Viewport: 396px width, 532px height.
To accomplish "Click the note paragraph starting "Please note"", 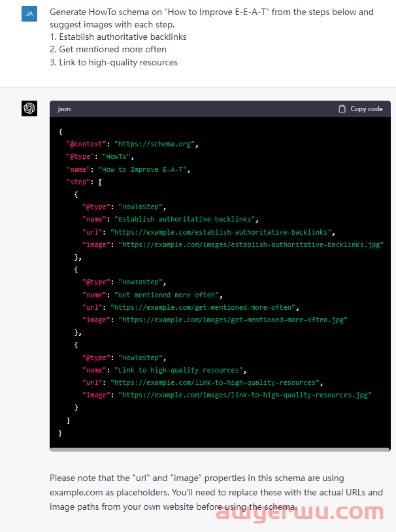I will pyautogui.click(x=216, y=492).
